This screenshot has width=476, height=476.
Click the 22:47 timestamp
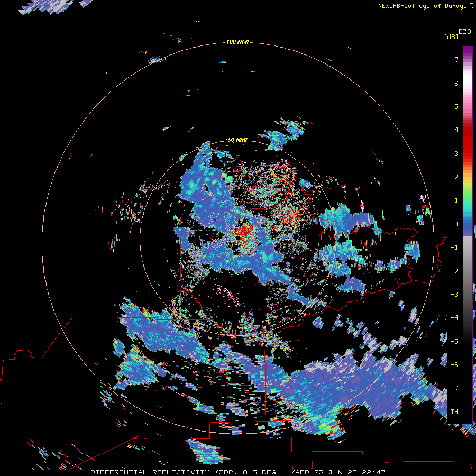[x=374, y=472]
